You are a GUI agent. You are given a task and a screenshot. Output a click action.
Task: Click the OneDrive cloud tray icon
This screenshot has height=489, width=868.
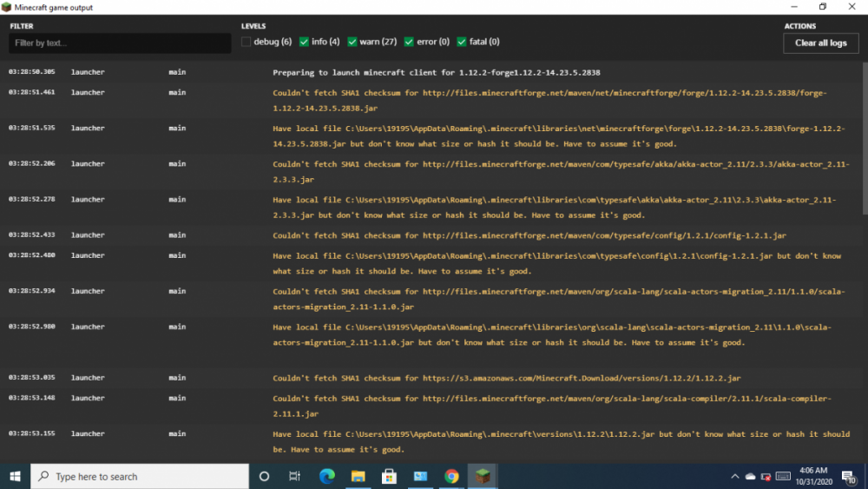(751, 477)
